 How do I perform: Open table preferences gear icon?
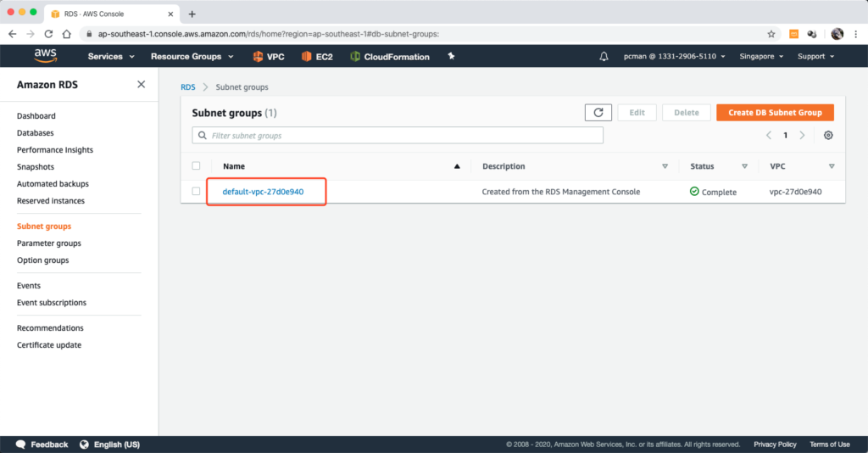[x=828, y=136]
